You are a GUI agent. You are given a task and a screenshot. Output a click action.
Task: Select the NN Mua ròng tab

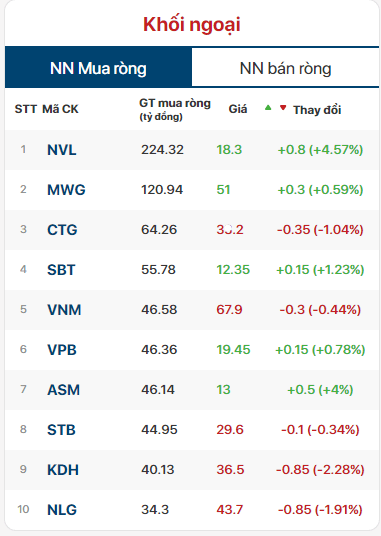(x=98, y=67)
